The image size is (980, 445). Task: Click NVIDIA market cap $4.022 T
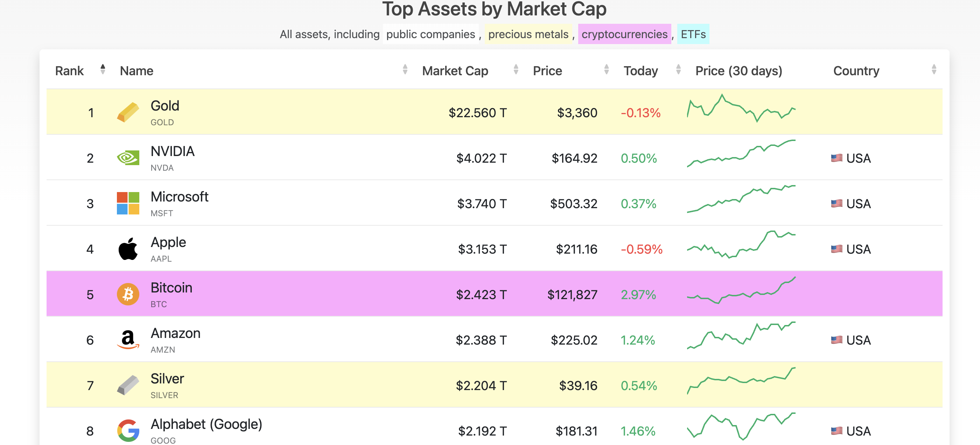tap(481, 158)
